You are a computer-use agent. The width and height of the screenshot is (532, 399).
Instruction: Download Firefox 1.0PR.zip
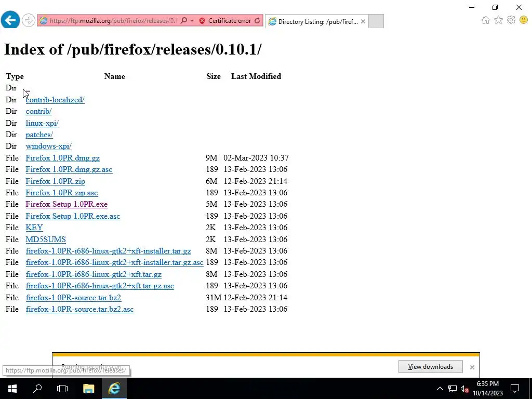55,181
